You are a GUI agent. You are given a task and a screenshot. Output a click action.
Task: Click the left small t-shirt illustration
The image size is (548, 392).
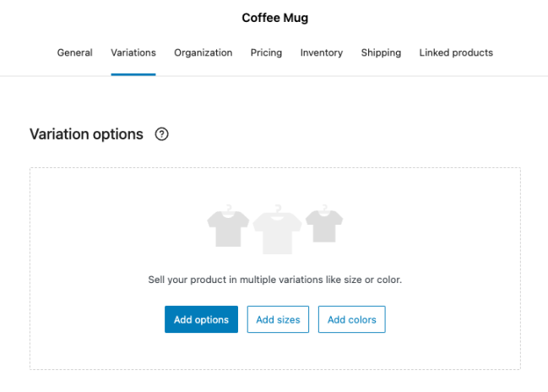(228, 227)
